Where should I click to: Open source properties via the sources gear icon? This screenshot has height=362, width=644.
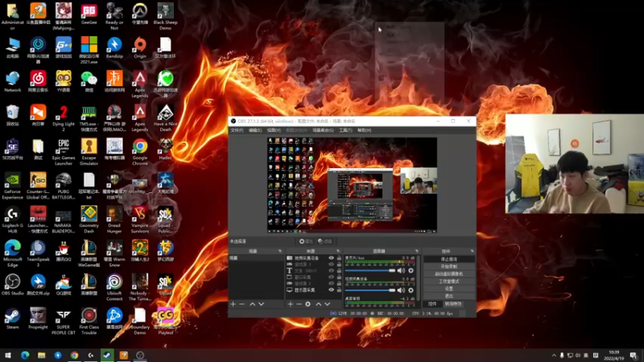click(x=308, y=304)
